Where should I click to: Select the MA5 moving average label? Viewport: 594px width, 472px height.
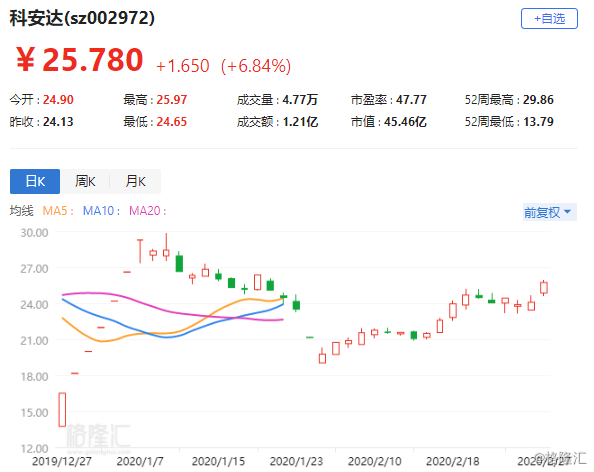click(x=58, y=211)
